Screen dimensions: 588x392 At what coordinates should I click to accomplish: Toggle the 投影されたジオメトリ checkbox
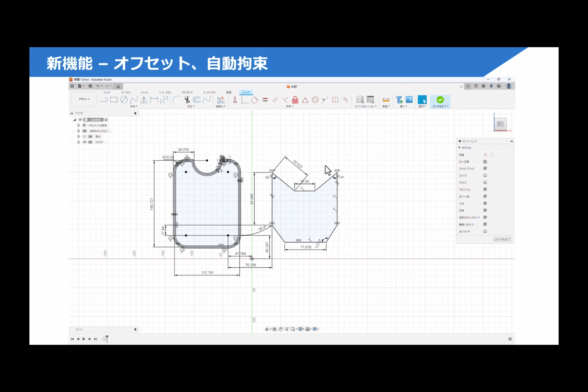[x=485, y=217]
